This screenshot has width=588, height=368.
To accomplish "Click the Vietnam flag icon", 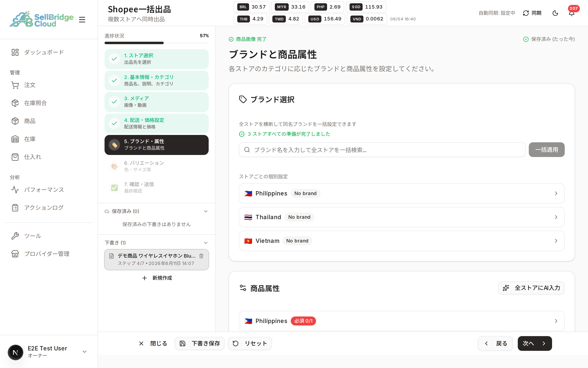I will tap(248, 241).
